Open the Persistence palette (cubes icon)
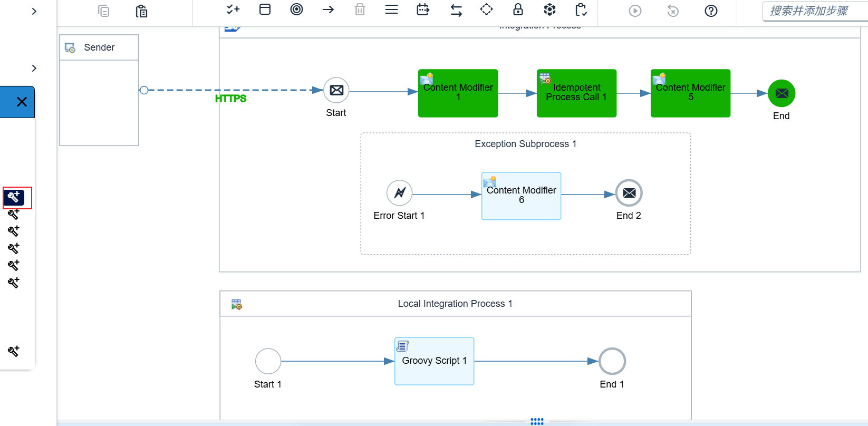868x426 pixels. 549,9
